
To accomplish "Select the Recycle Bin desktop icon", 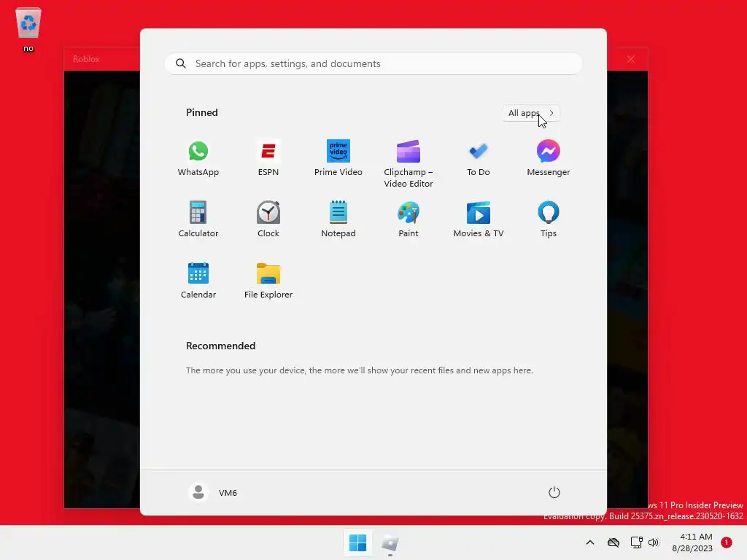I will tap(28, 29).
